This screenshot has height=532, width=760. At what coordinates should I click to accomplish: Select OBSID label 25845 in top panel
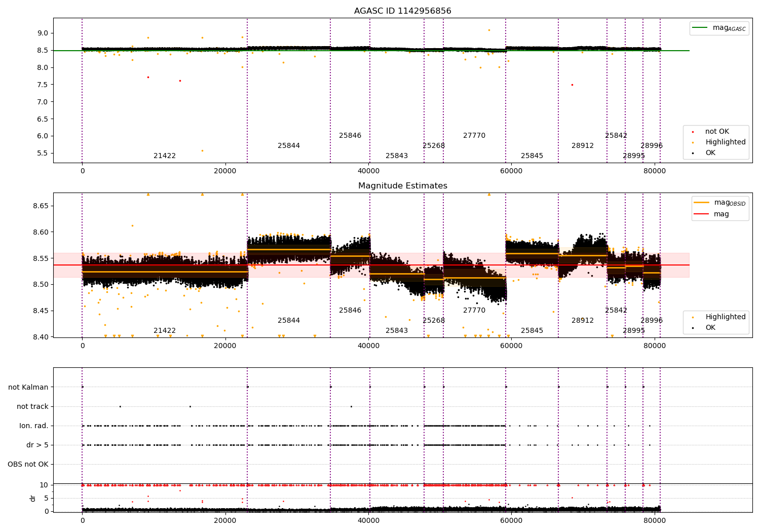(532, 156)
